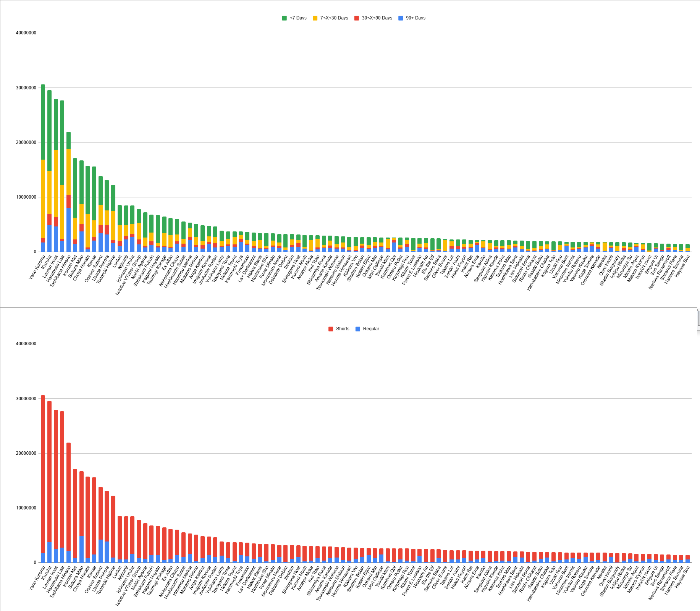Image resolution: width=700 pixels, height=611 pixels.
Task: Click the green <7 Days legend swatch
Action: (x=284, y=18)
